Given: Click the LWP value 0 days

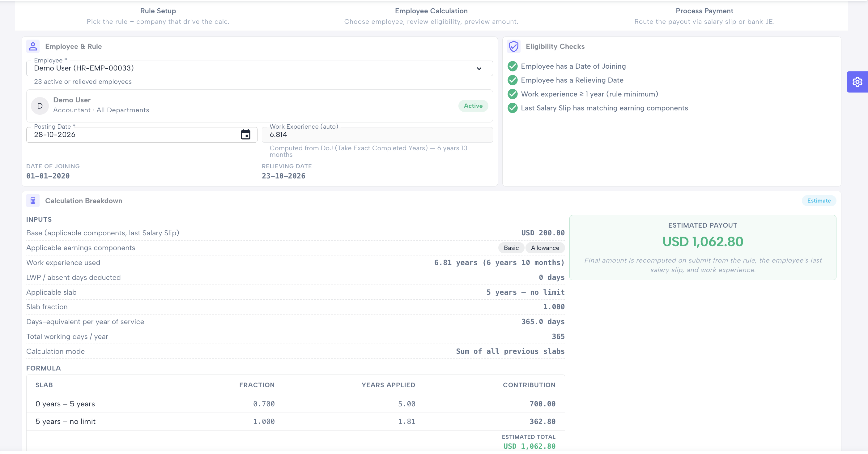Looking at the screenshot, I should (551, 277).
